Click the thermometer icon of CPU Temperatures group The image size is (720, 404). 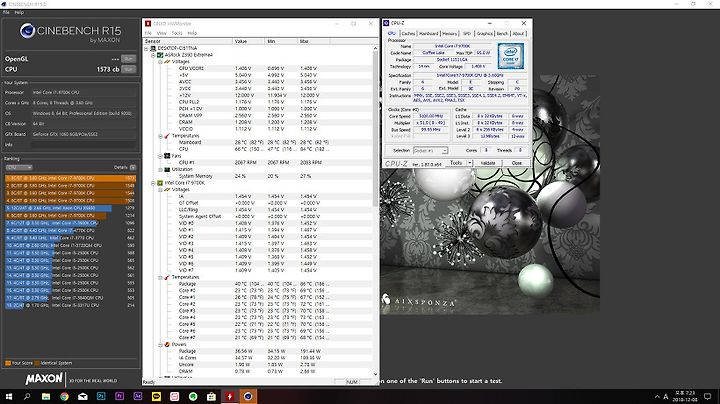point(167,277)
